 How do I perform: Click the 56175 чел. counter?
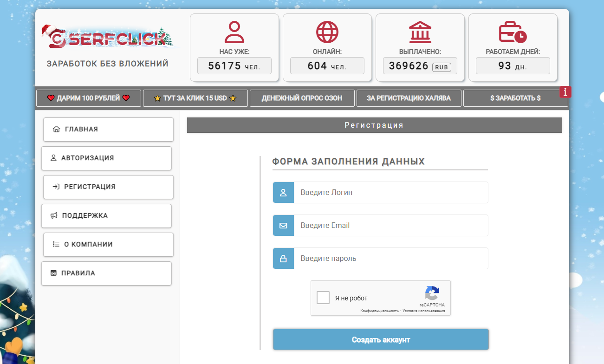click(x=234, y=66)
